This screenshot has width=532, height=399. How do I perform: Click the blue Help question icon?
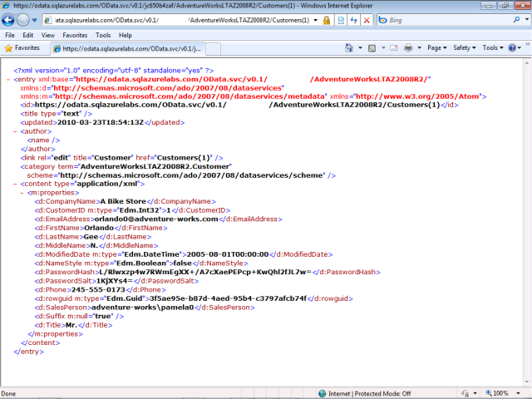click(x=512, y=48)
